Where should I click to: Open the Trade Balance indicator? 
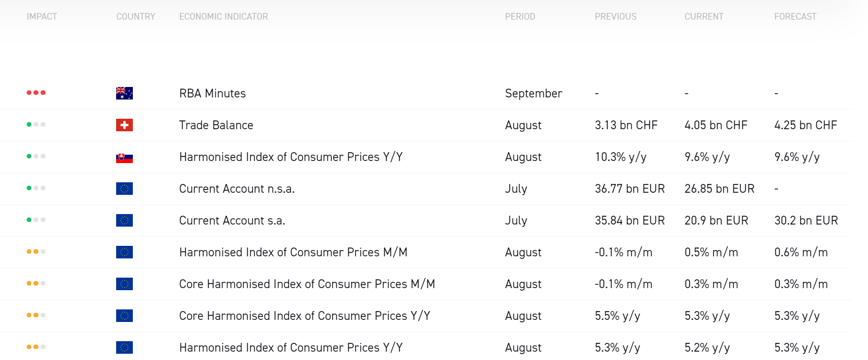(x=216, y=125)
